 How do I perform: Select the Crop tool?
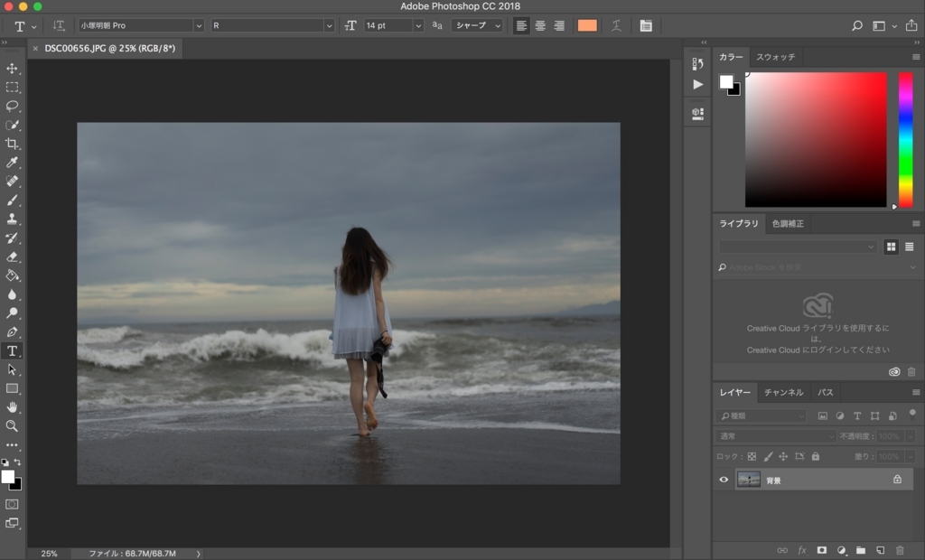[12, 144]
